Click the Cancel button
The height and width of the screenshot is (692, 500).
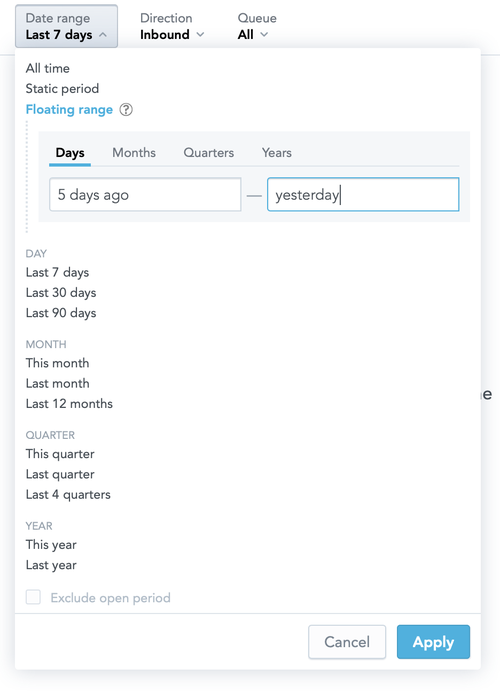coord(347,642)
